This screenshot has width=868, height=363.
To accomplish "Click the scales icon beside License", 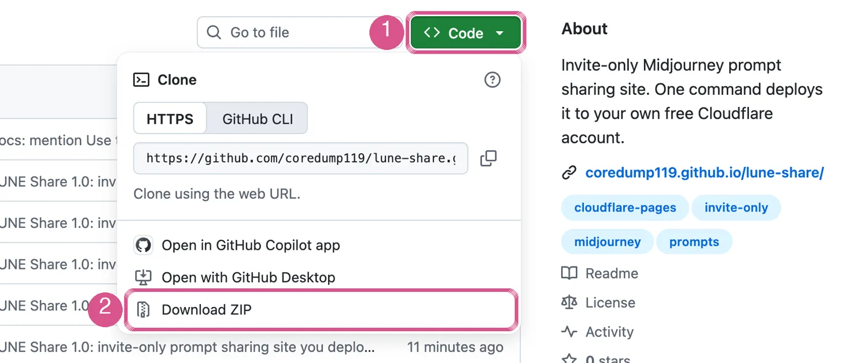I will [569, 302].
